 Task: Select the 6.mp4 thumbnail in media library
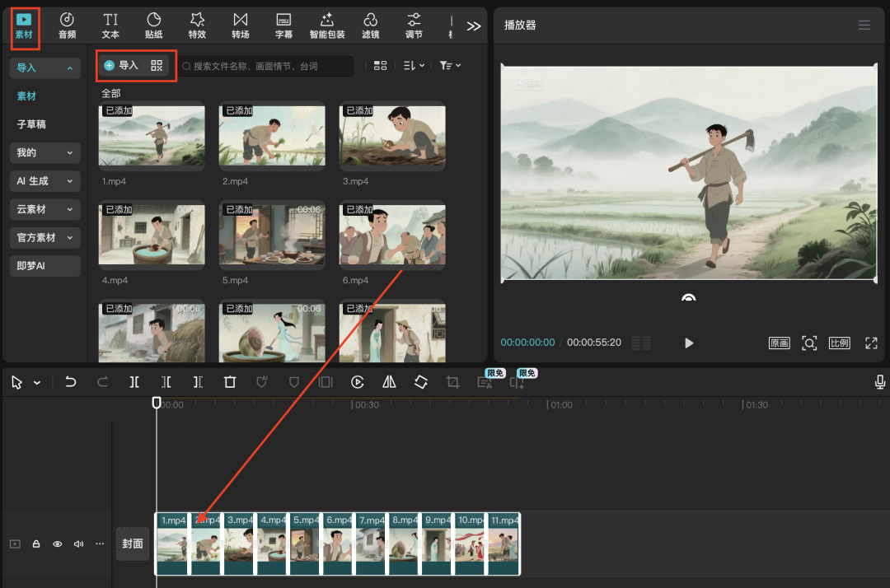point(392,235)
